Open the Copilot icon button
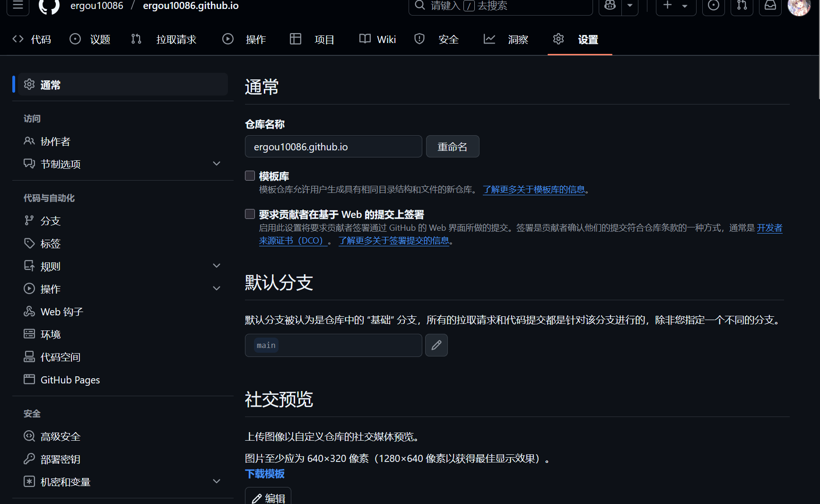Screen dimensions: 820x504 (x=610, y=6)
